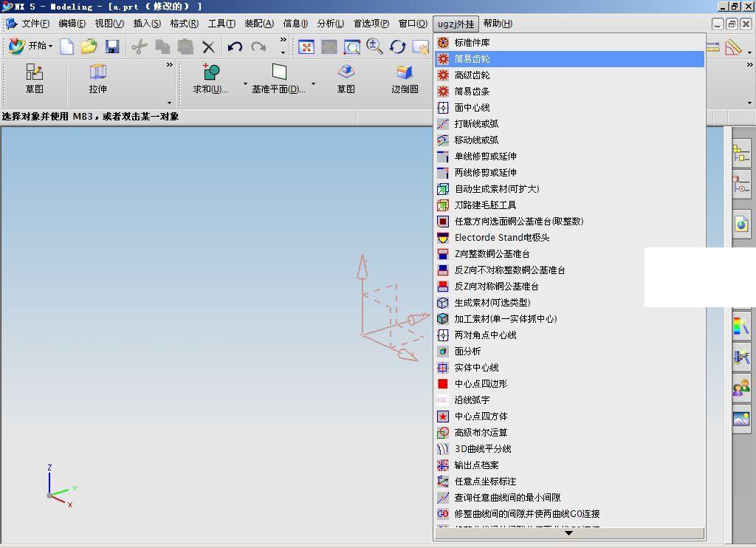Viewport: 756px width, 548px height.
Task: Open the 信息(I) menu
Action: point(295,24)
